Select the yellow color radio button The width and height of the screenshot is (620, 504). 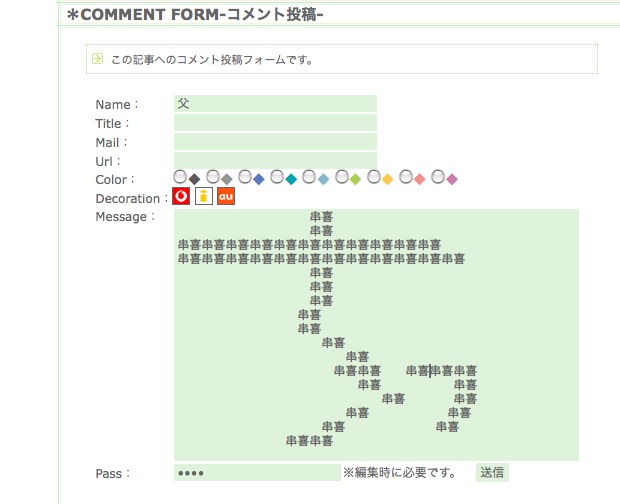tap(373, 178)
